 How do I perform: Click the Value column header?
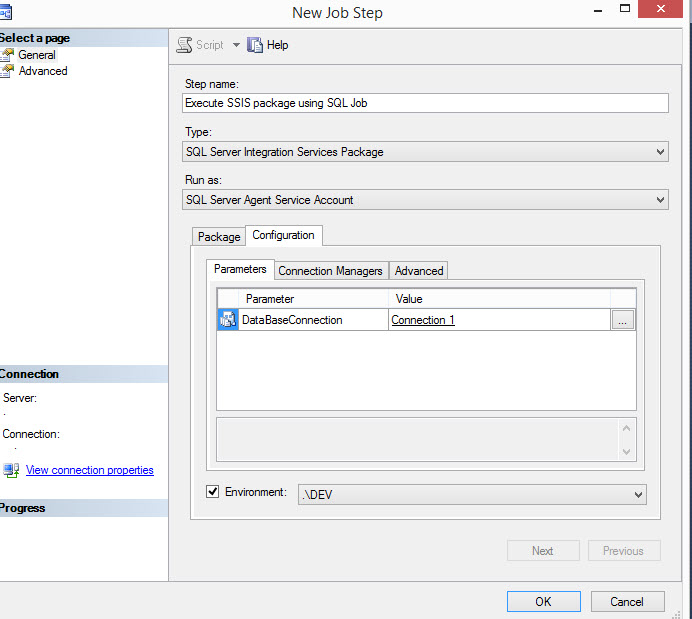(x=499, y=299)
